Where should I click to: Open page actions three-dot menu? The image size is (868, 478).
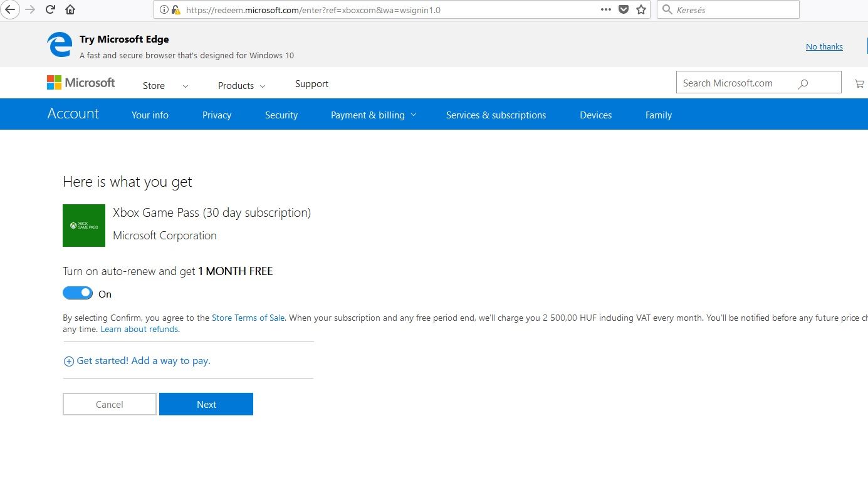tap(605, 9)
